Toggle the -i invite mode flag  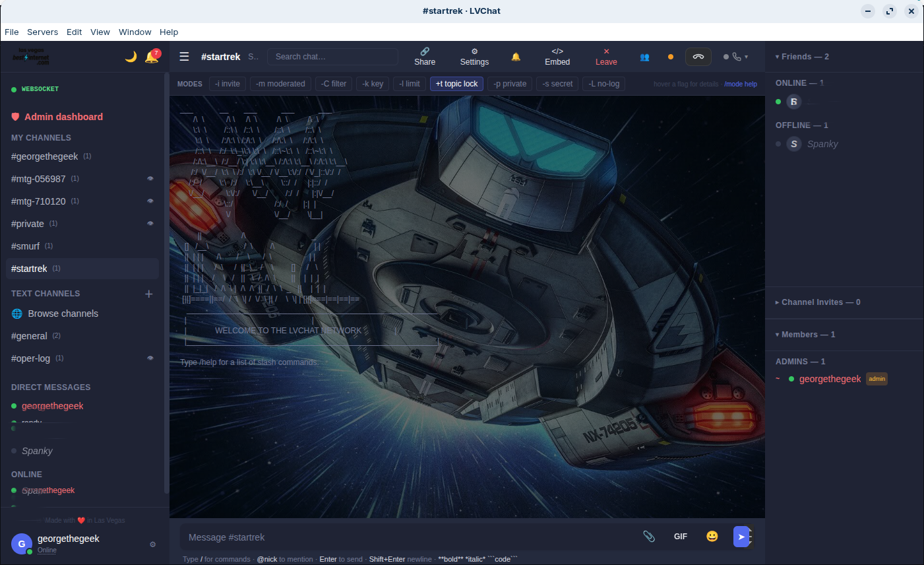(x=228, y=84)
